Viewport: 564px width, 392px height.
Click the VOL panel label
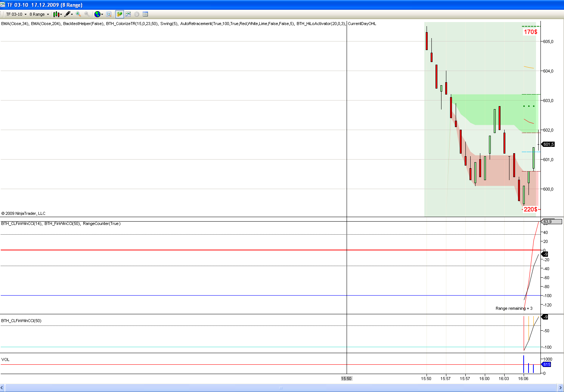pyautogui.click(x=5, y=359)
